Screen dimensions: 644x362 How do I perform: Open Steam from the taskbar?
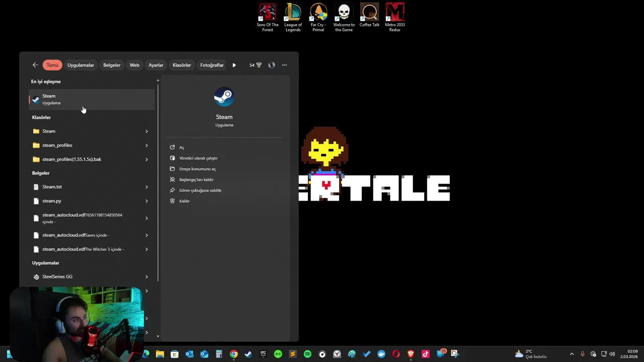pyautogui.click(x=248, y=354)
